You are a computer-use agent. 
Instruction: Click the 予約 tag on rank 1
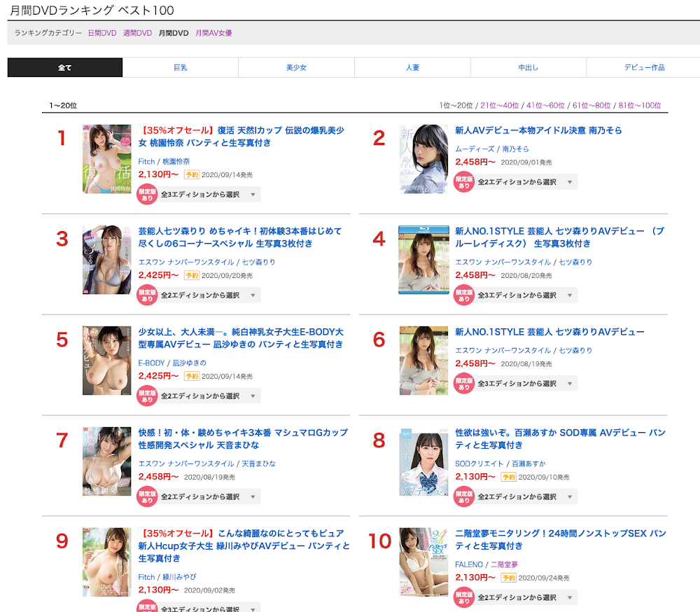pos(192,174)
